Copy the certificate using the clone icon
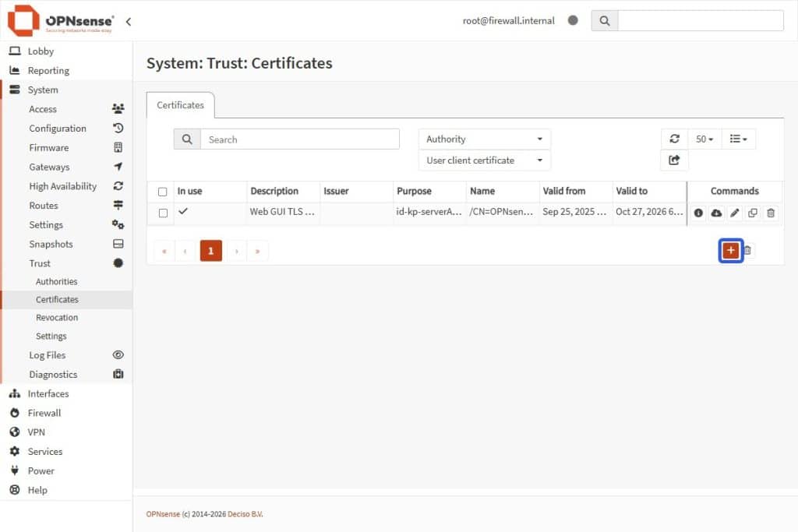 [x=753, y=212]
